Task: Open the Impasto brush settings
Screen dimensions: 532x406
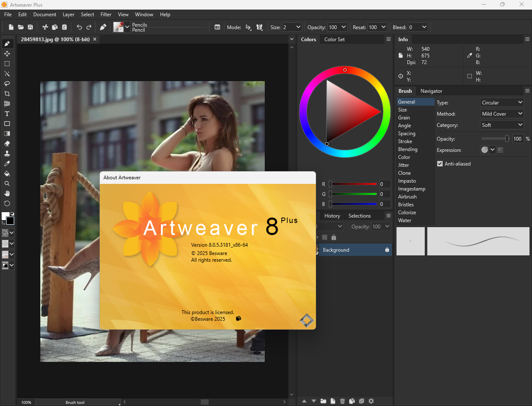Action: coord(407,181)
